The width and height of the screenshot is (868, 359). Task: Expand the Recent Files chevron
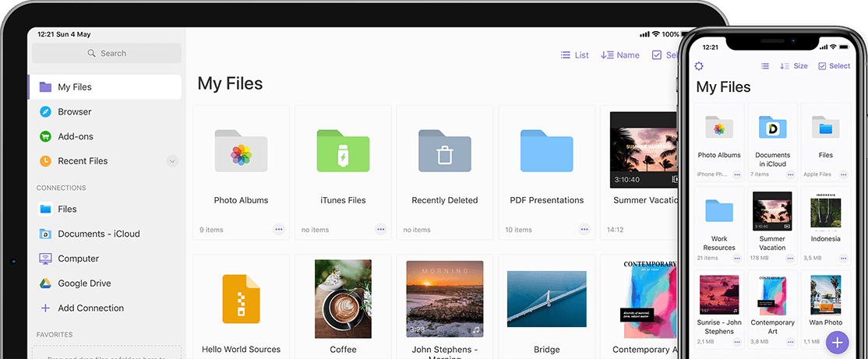tap(172, 161)
